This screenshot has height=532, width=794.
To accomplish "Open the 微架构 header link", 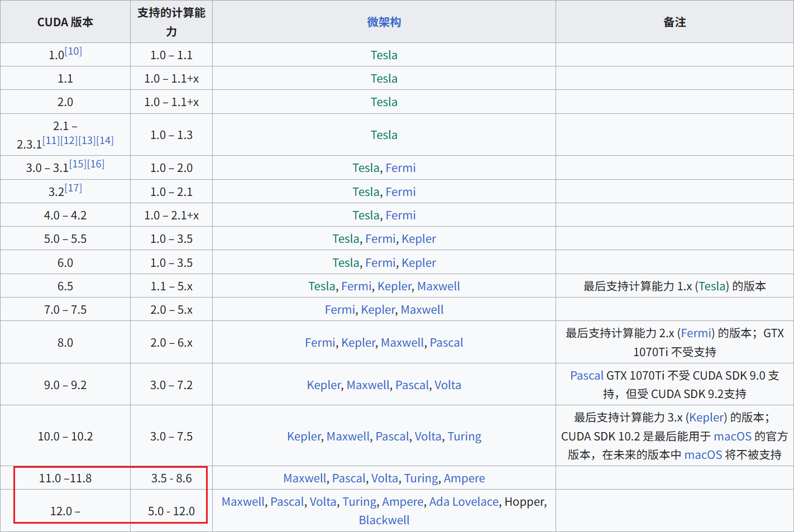I will point(384,22).
